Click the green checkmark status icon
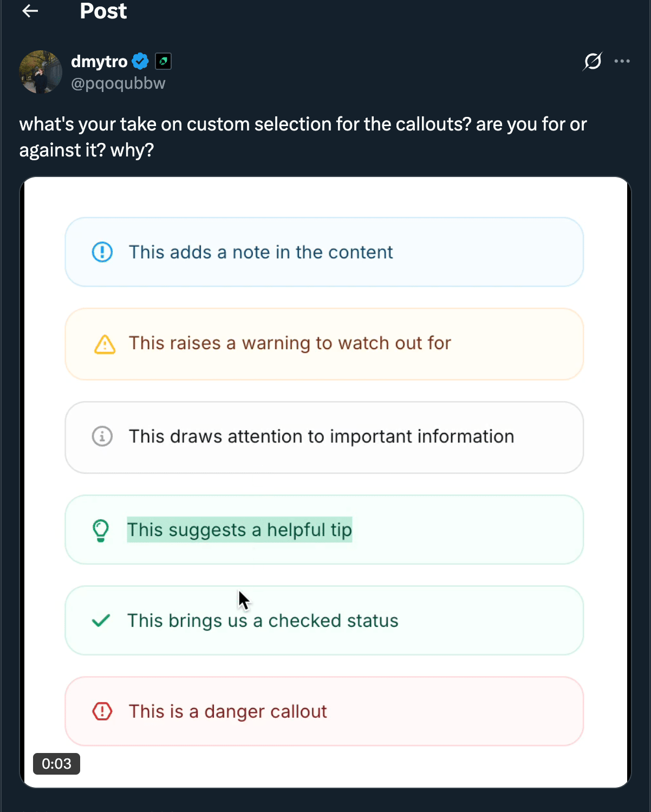 101,620
